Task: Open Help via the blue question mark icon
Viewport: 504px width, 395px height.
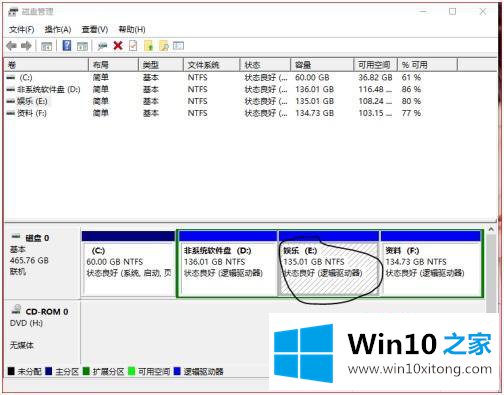Action: tap(67, 45)
